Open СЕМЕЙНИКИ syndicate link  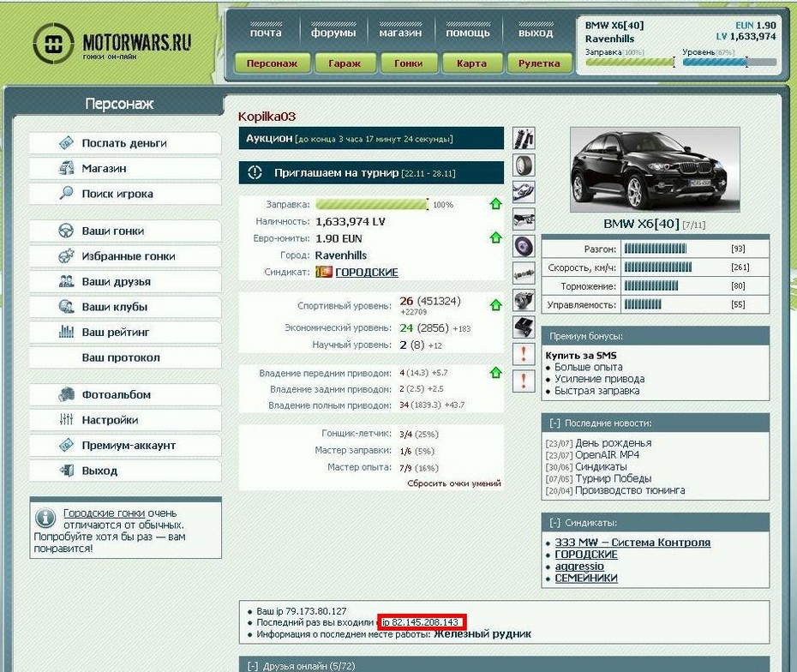pyautogui.click(x=586, y=578)
